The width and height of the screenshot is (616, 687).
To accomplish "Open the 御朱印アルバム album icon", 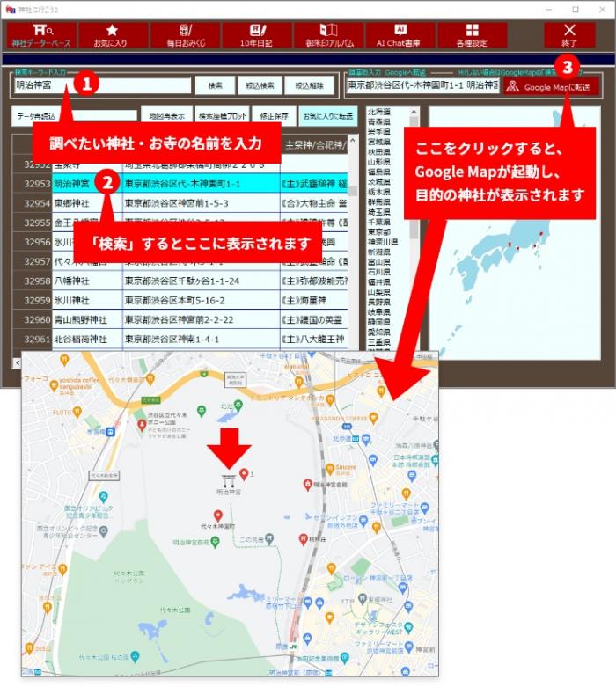I will pos(329,35).
